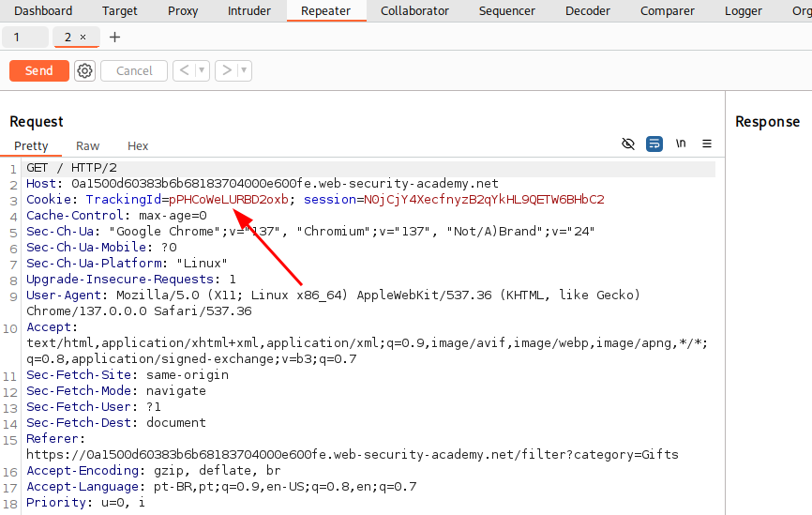Toggle showing non-printable \n characters
This screenshot has width=812, height=515.
click(x=681, y=144)
